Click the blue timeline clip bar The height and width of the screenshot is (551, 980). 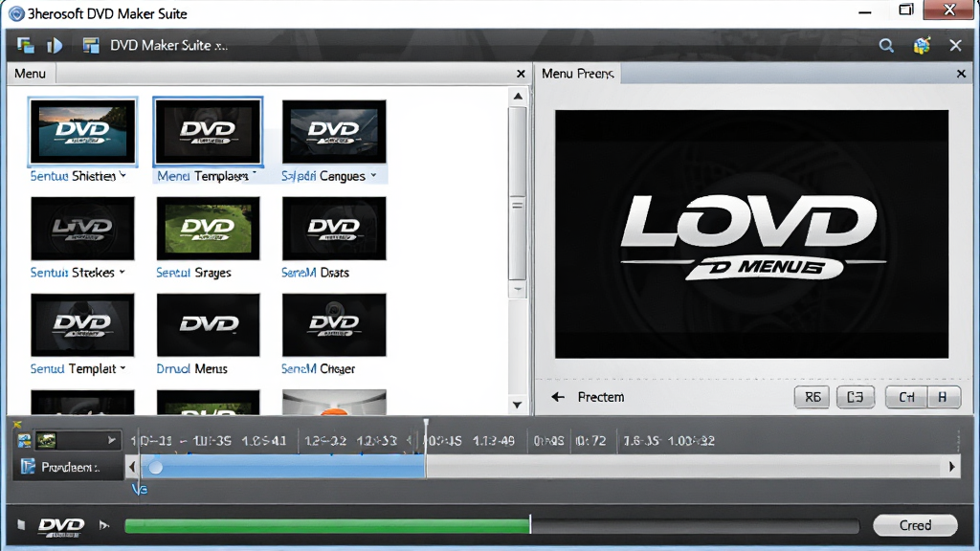pyautogui.click(x=283, y=467)
